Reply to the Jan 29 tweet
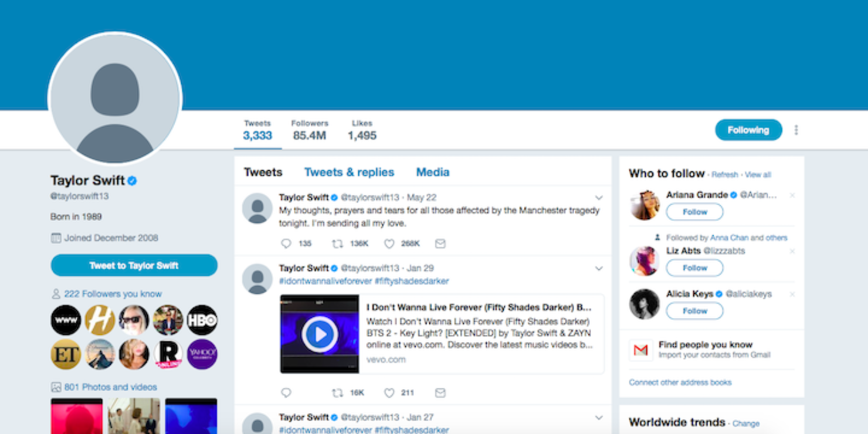The width and height of the screenshot is (868, 434). click(286, 393)
